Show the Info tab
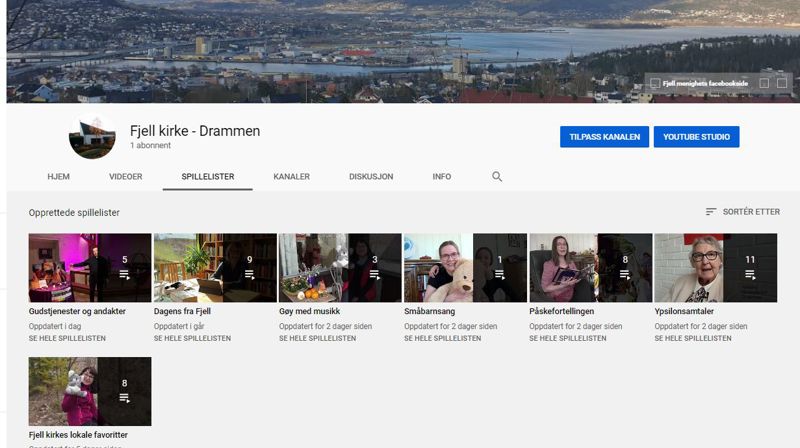Viewport: 800px width, 448px height. point(442,177)
